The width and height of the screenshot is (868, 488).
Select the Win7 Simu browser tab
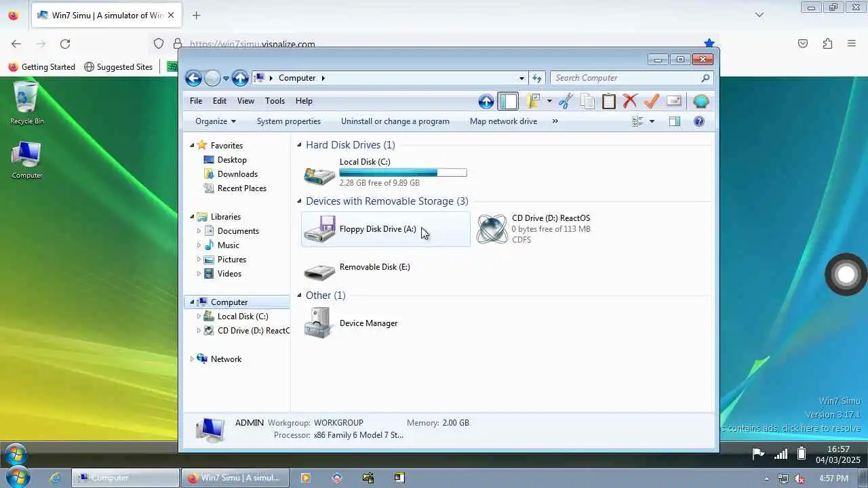click(x=106, y=15)
